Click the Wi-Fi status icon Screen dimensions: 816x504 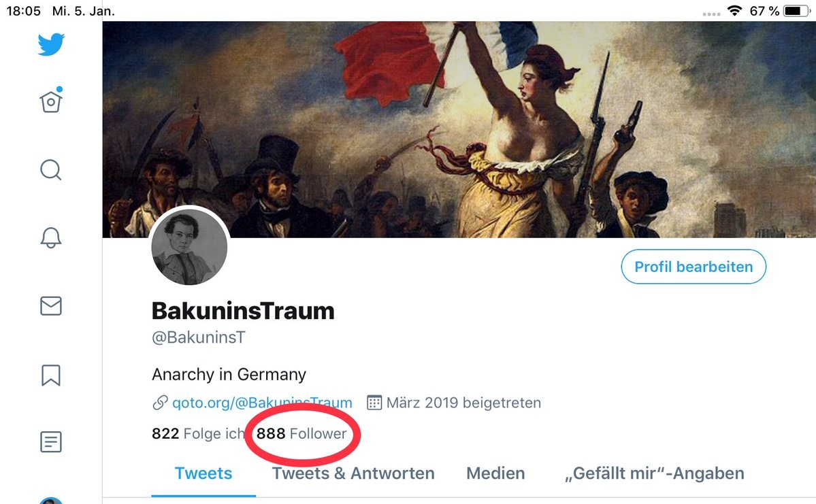(734, 10)
